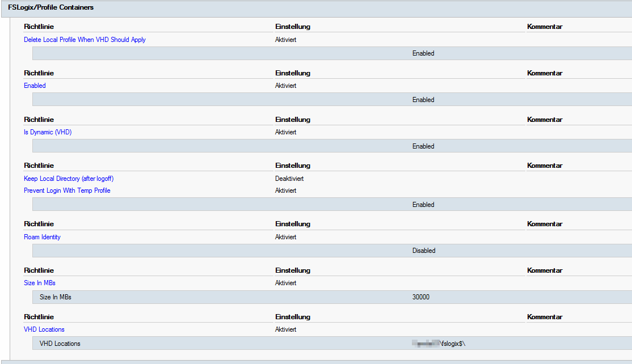The width and height of the screenshot is (632, 364).
Task: Click the Richtlinie header above Roam Identity
Action: pyautogui.click(x=39, y=224)
